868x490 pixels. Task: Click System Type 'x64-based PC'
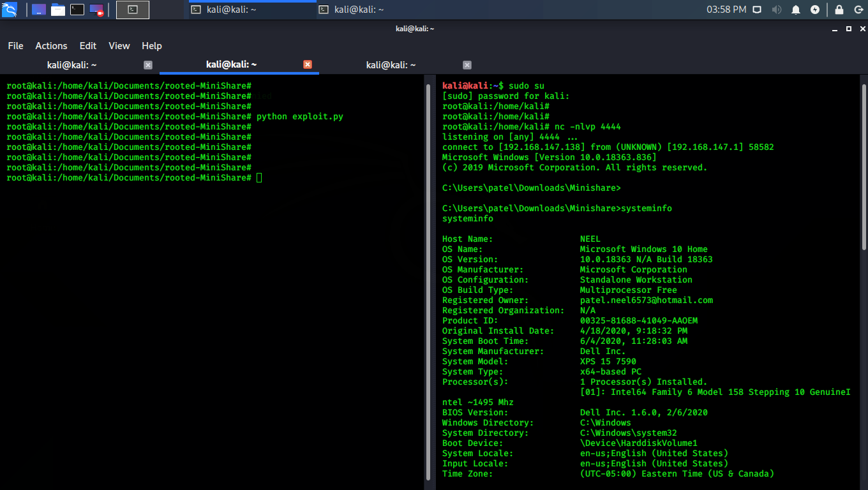pyautogui.click(x=610, y=372)
